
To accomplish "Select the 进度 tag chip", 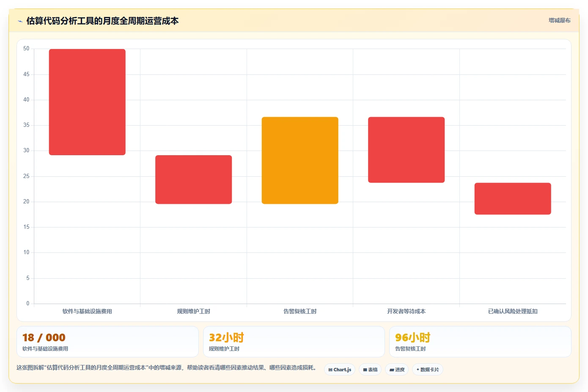I will pos(397,370).
